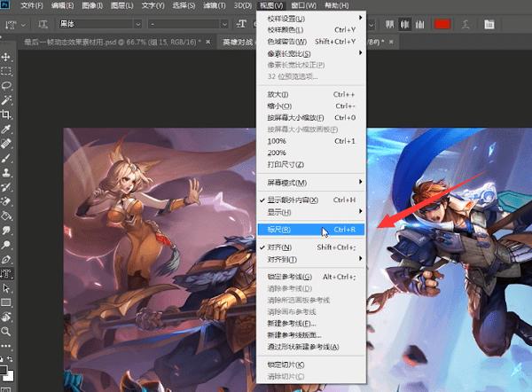This screenshot has width=532, height=392.
Task: Expand the 校样设置(U) submenu
Action: 310,19
